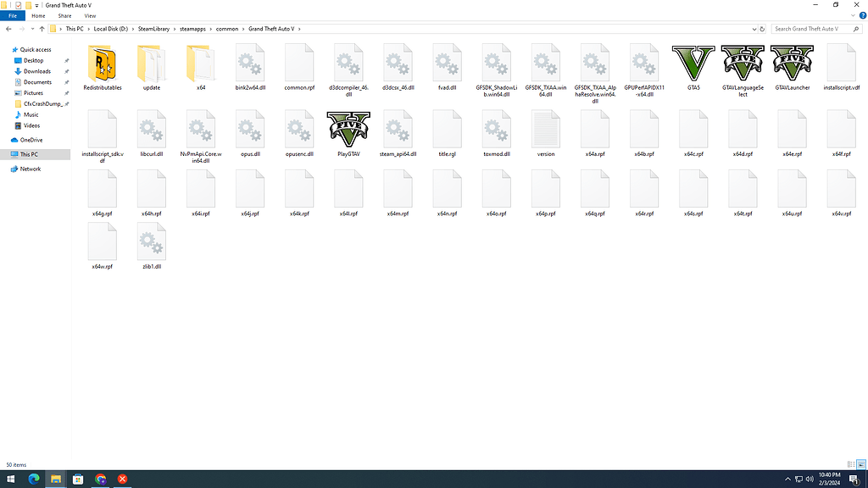Select the common.rpf file

pos(299,68)
